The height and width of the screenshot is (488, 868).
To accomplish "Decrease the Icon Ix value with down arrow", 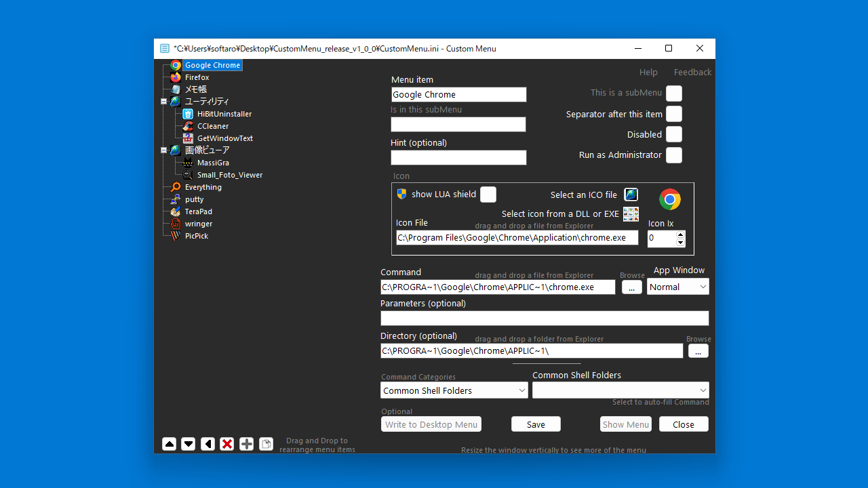I will (681, 243).
